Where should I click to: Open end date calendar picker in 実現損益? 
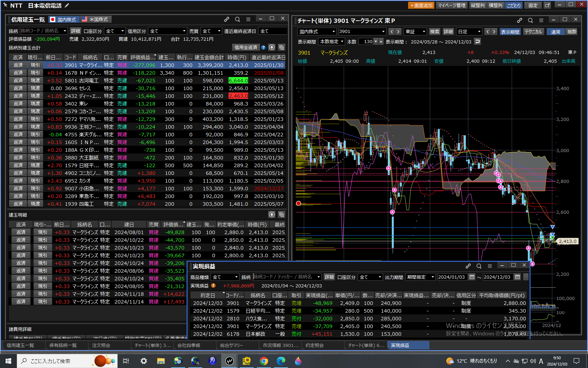point(517,277)
